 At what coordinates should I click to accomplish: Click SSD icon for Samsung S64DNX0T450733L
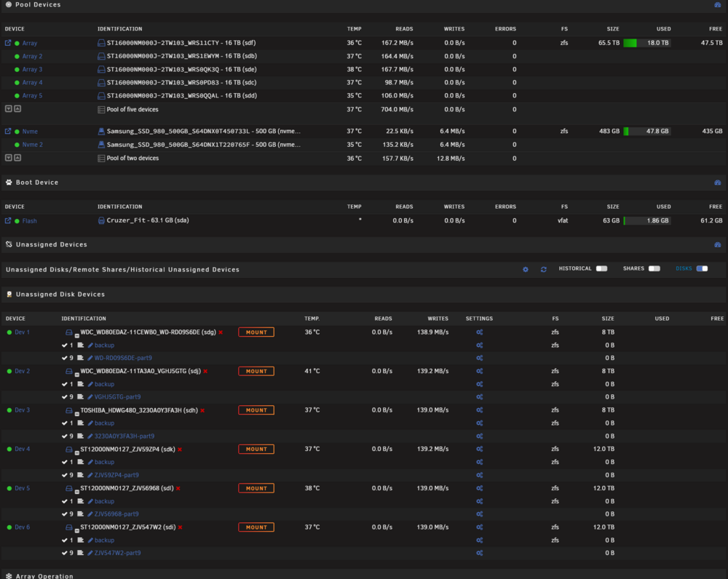(101, 132)
